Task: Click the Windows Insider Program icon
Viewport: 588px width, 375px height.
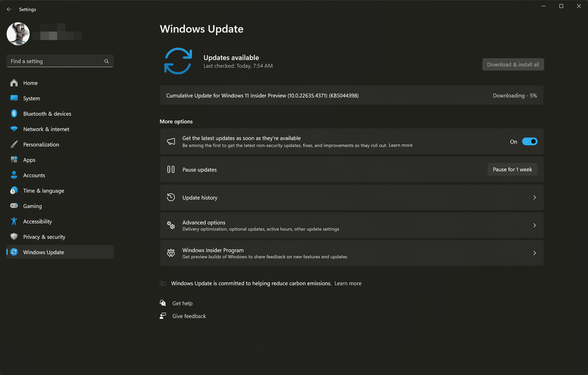Action: tap(171, 253)
